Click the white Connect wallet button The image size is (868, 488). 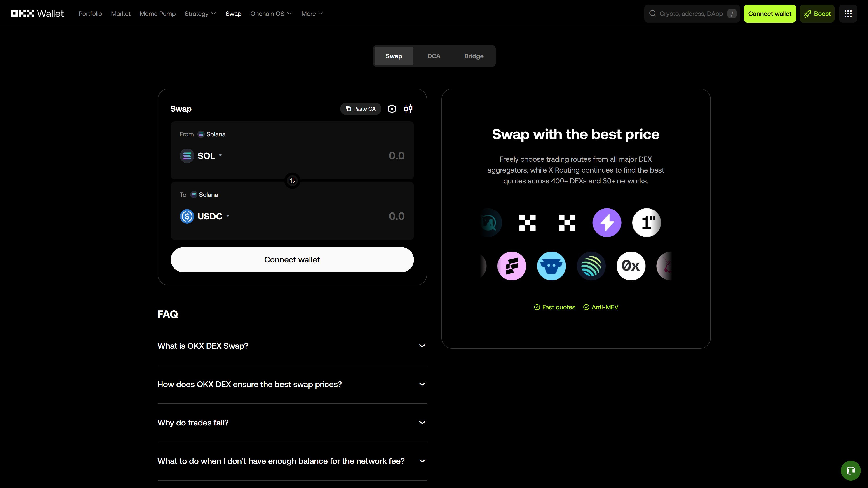tap(292, 260)
